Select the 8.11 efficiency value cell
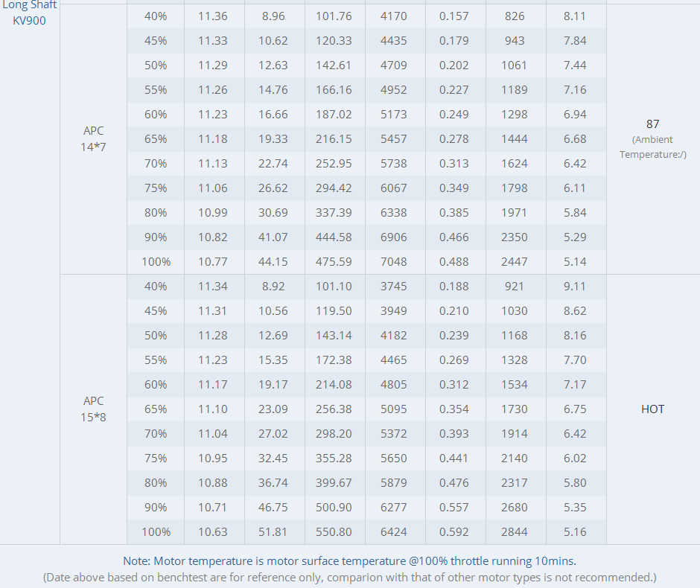The width and height of the screenshot is (700, 588). click(576, 16)
